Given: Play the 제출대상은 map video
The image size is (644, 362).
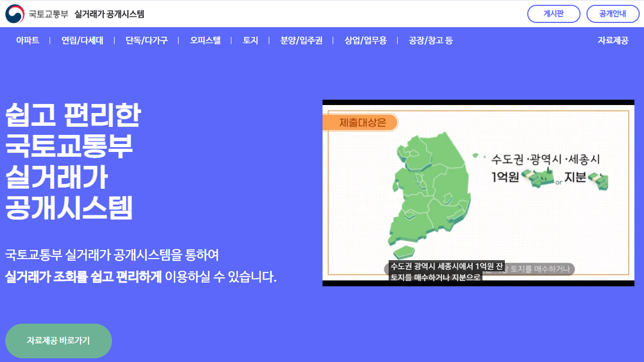Looking at the screenshot, I should 478,193.
